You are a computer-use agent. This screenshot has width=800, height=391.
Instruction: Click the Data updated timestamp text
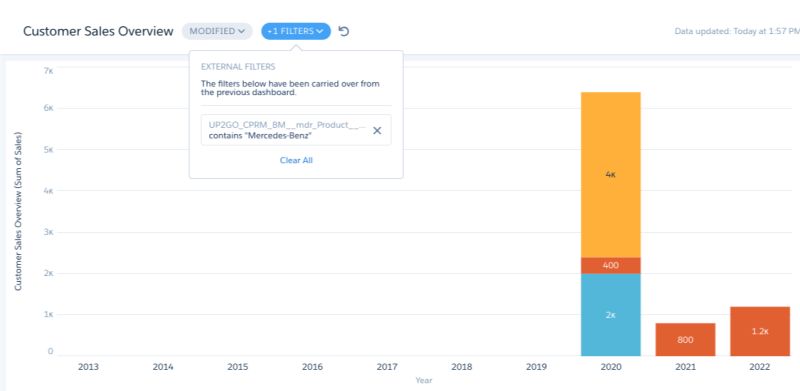tap(737, 31)
